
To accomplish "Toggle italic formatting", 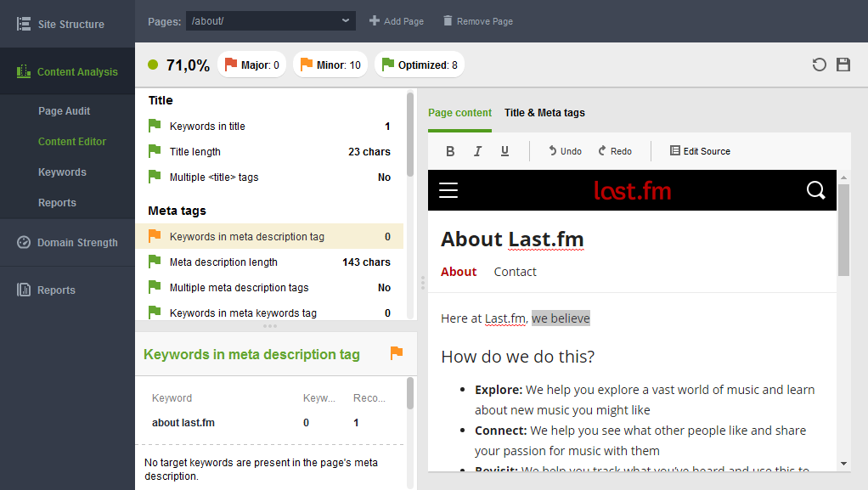I will [477, 151].
